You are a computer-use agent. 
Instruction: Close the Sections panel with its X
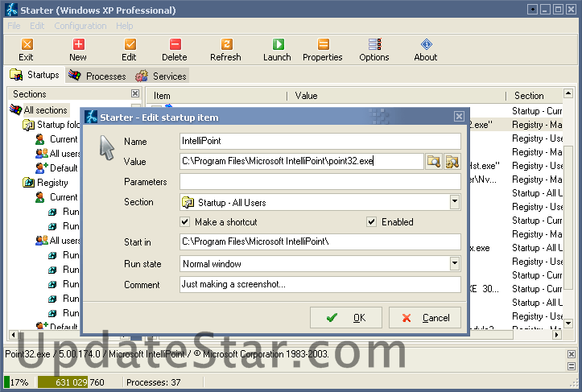(x=135, y=93)
